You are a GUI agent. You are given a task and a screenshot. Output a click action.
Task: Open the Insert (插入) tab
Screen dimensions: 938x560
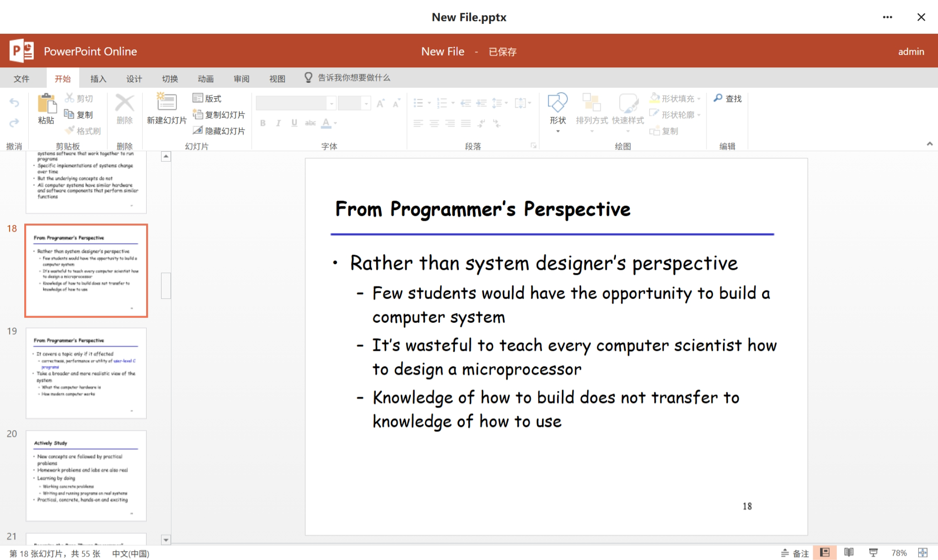pyautogui.click(x=98, y=78)
